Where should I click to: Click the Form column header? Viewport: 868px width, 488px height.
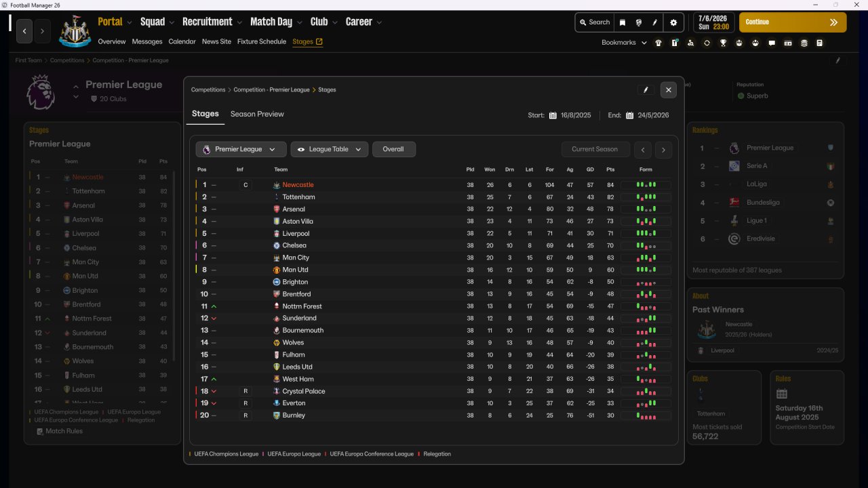click(x=646, y=169)
